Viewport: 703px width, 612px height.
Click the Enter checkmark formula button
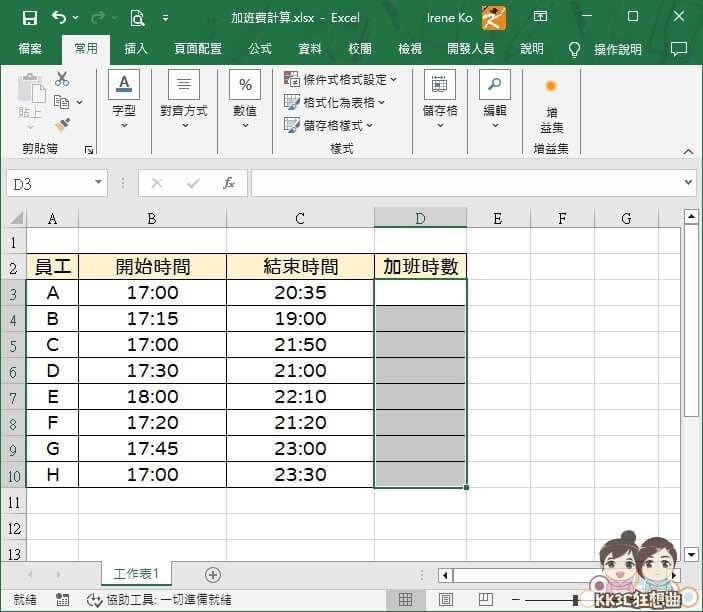[x=193, y=183]
